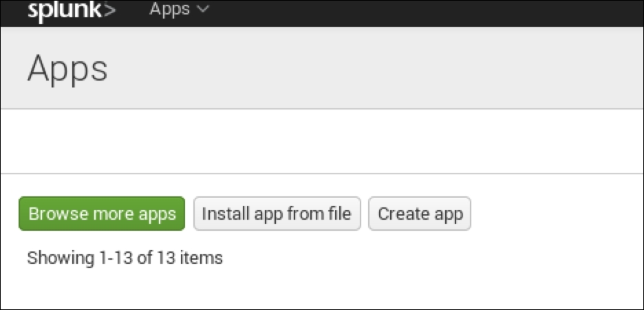Find new apps with Browse more apps
This screenshot has height=310, width=644.
(x=102, y=214)
